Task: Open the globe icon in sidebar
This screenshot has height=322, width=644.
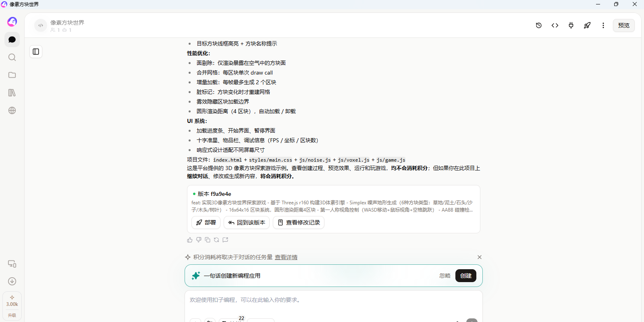Action: 12,110
